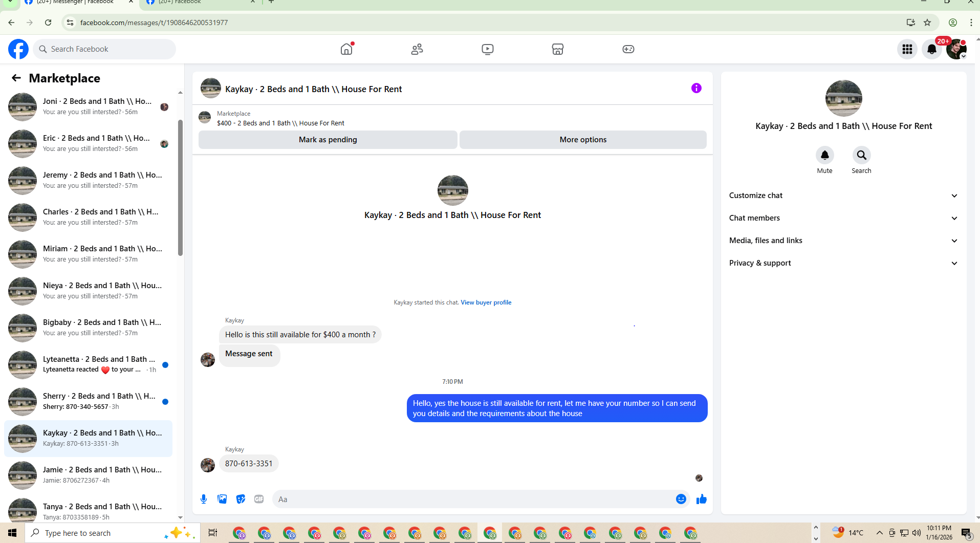Open the purple conversation information icon

tap(696, 88)
